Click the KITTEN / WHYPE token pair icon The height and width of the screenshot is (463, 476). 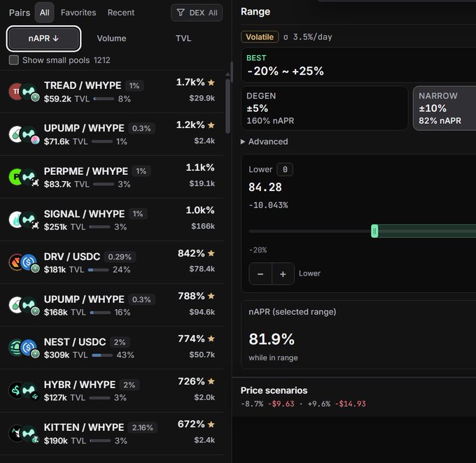click(24, 434)
